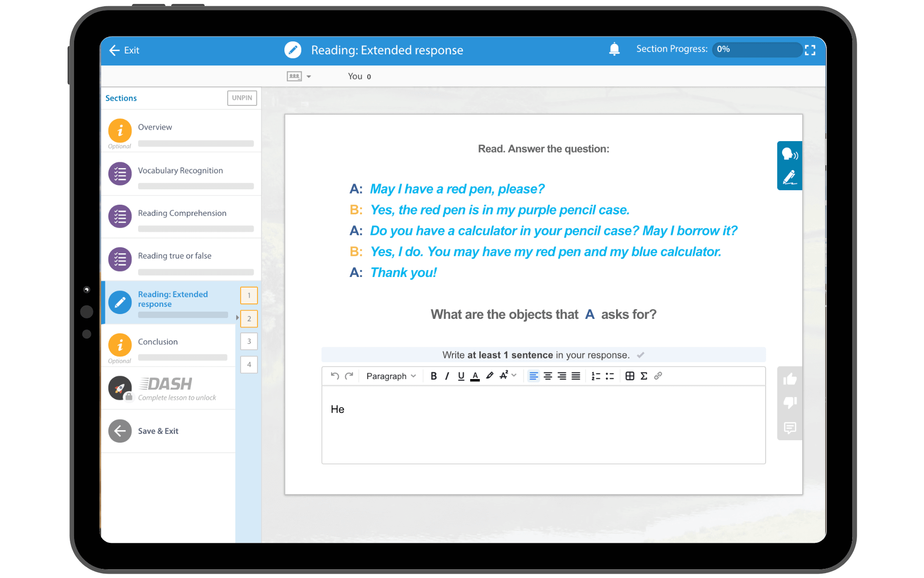
Task: Redo edit in editor
Action: coord(349,376)
